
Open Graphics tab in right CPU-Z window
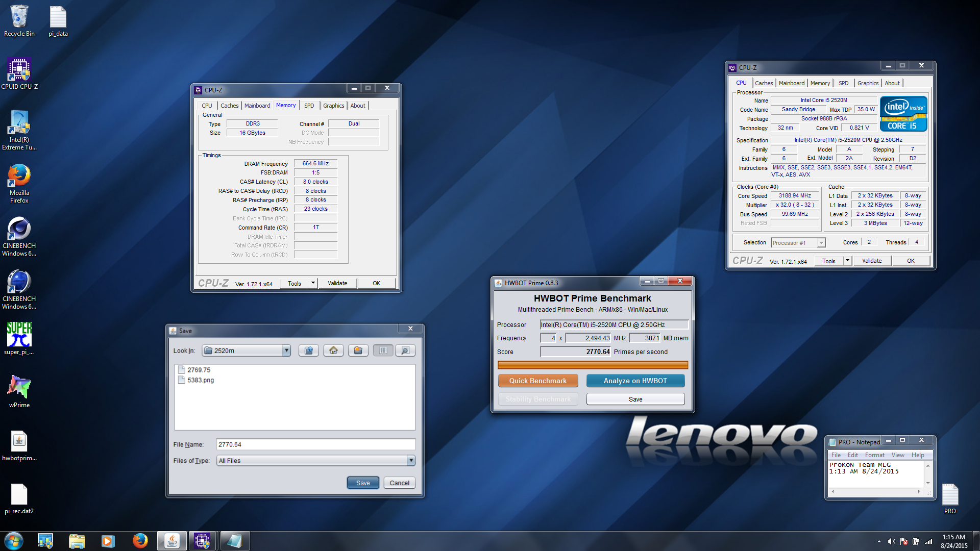coord(868,83)
